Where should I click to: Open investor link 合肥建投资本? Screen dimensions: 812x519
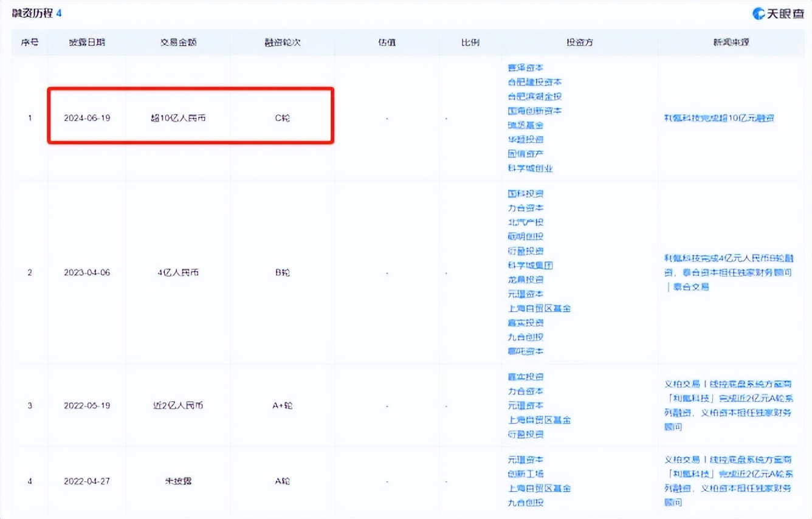coord(535,82)
